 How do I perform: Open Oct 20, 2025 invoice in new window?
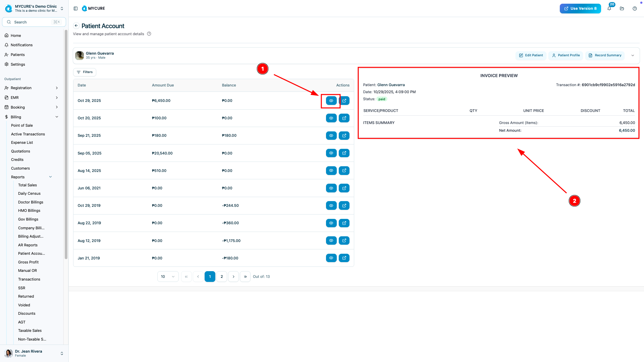click(x=344, y=118)
